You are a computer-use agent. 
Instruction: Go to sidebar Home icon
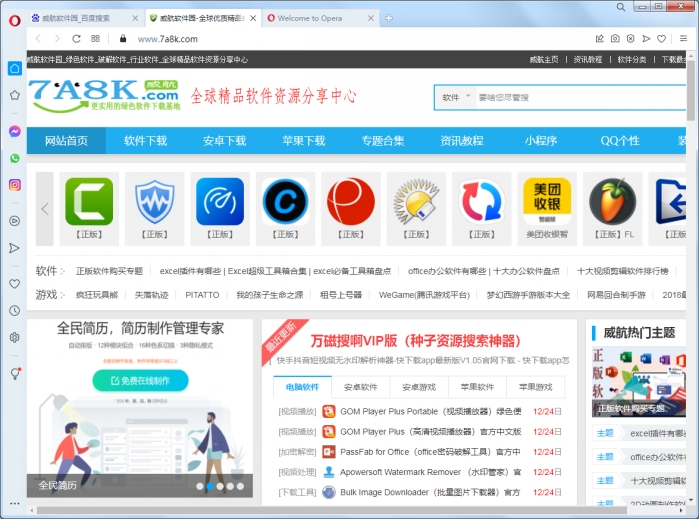[x=15, y=68]
